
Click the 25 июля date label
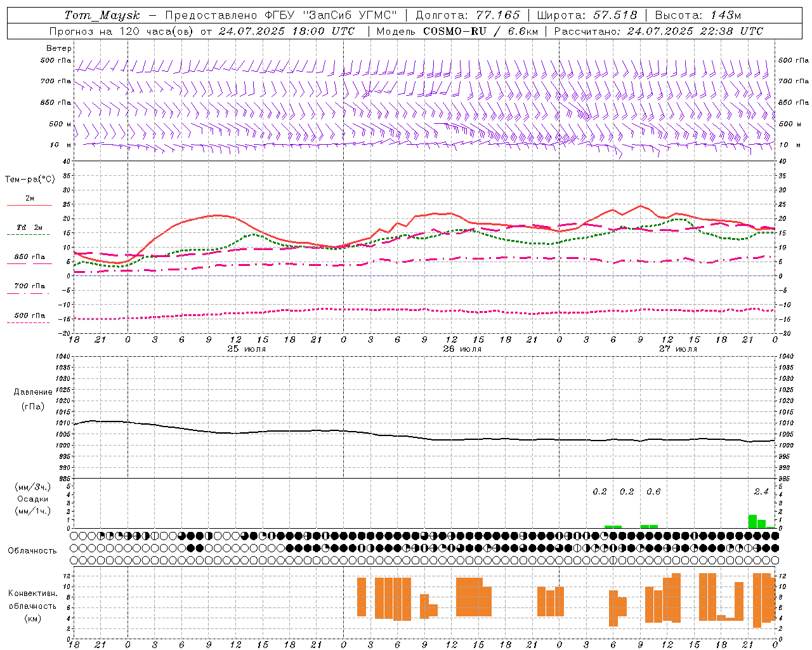point(247,349)
